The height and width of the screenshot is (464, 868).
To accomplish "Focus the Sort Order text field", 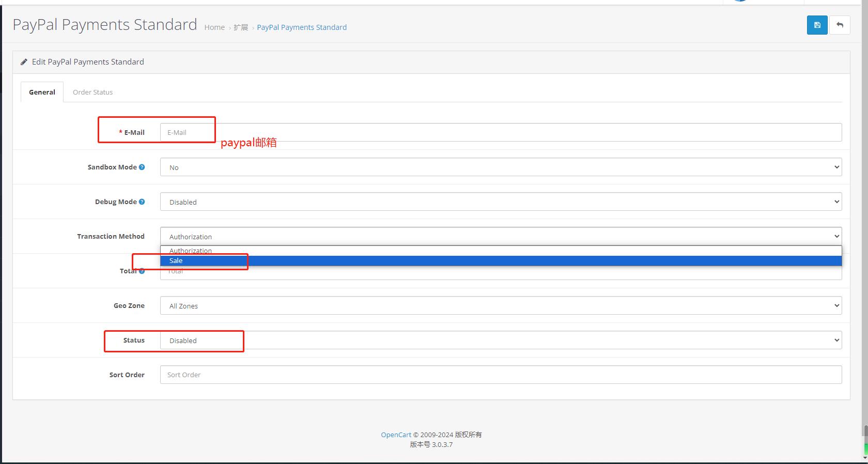I will pos(500,375).
